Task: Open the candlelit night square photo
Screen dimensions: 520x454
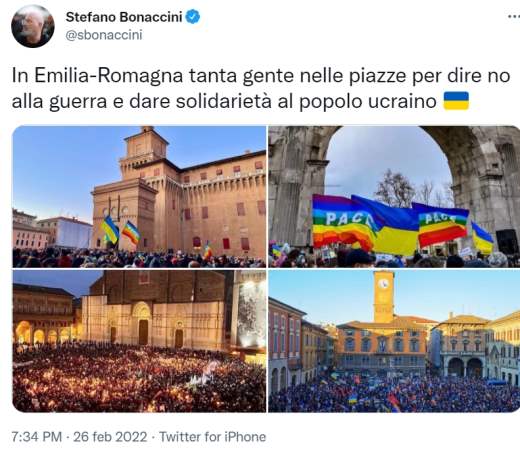Action: 139,341
